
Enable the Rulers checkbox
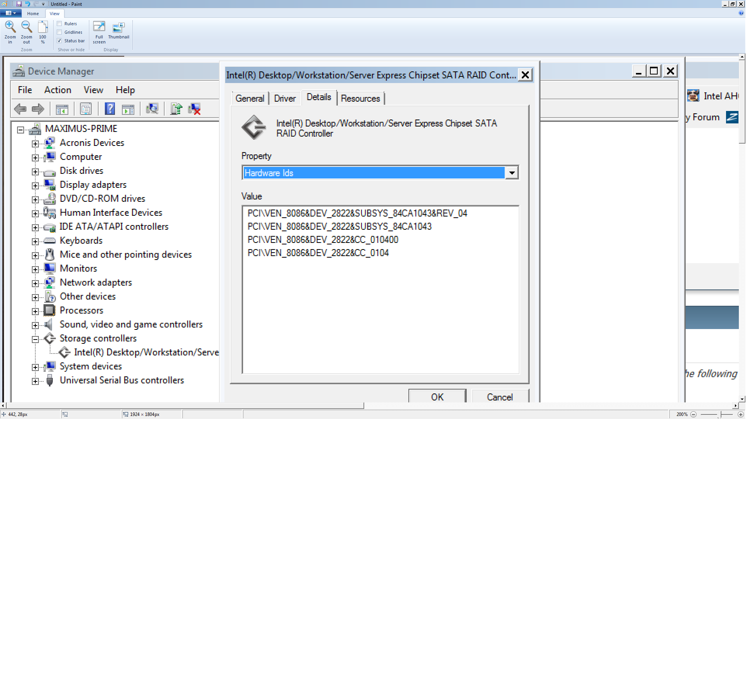[x=59, y=24]
